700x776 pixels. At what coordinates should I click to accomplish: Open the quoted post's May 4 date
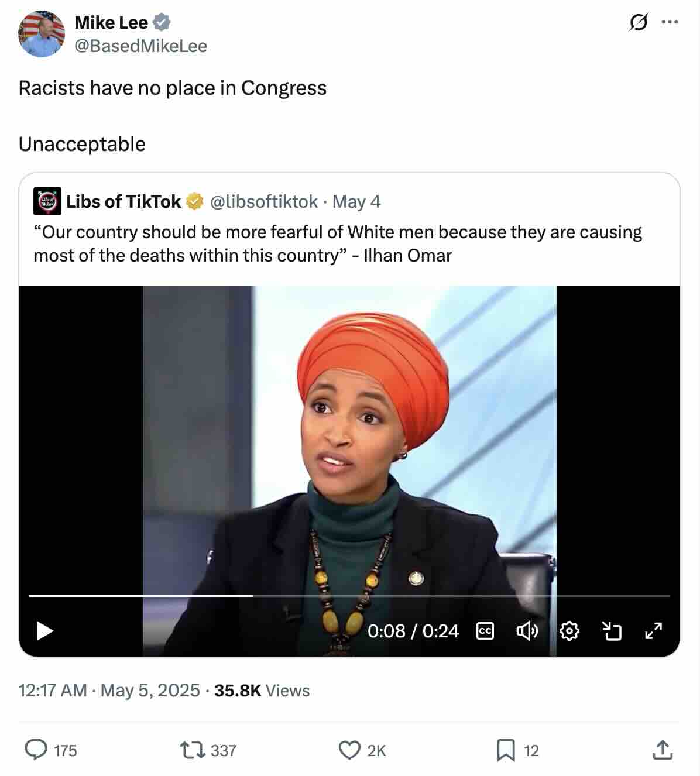(x=356, y=202)
